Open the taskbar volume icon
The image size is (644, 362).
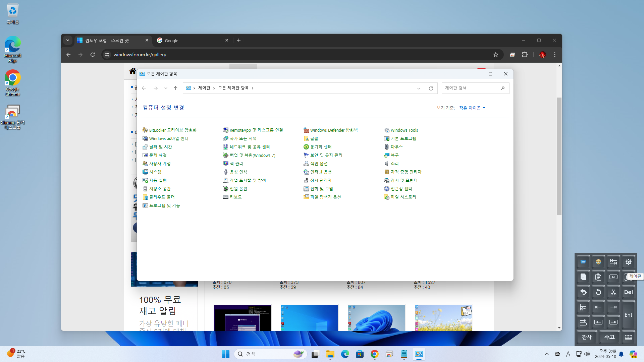587,354
